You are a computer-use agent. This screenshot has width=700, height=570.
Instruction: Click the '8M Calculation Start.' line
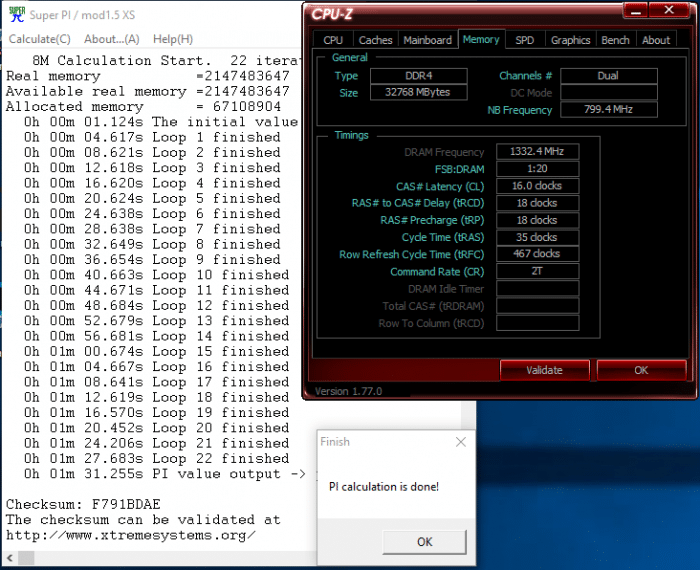[166, 60]
